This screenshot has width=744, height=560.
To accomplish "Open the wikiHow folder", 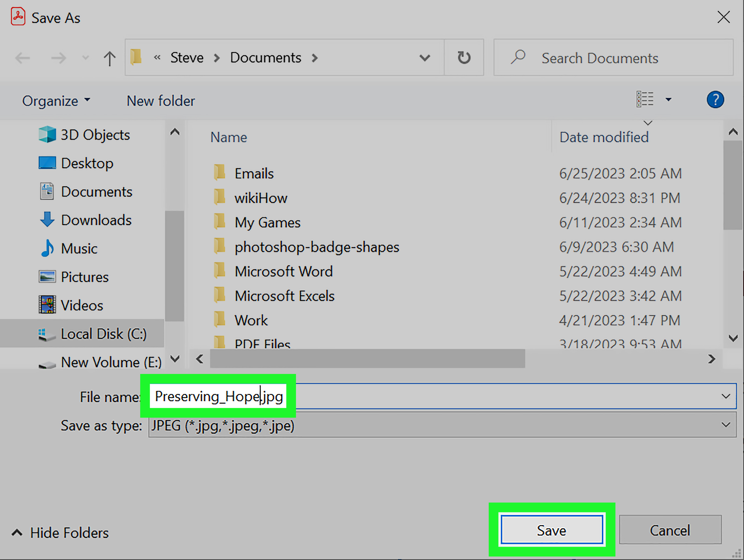I will click(x=261, y=198).
